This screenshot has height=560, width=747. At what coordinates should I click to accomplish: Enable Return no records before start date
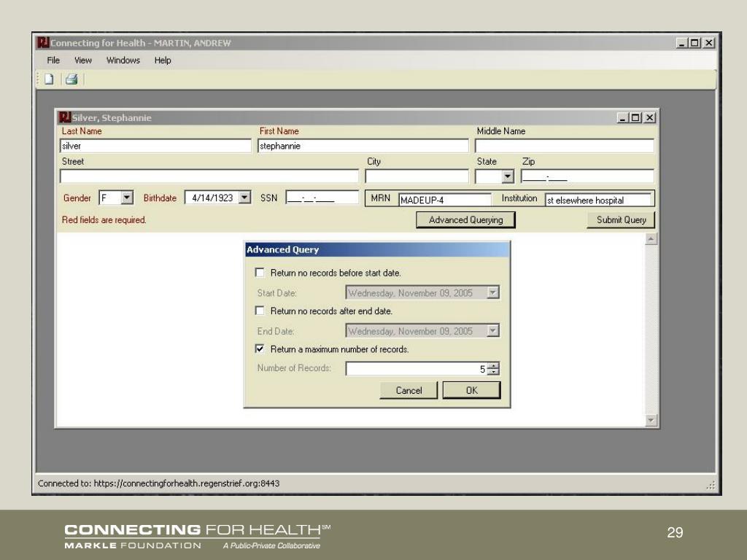260,273
